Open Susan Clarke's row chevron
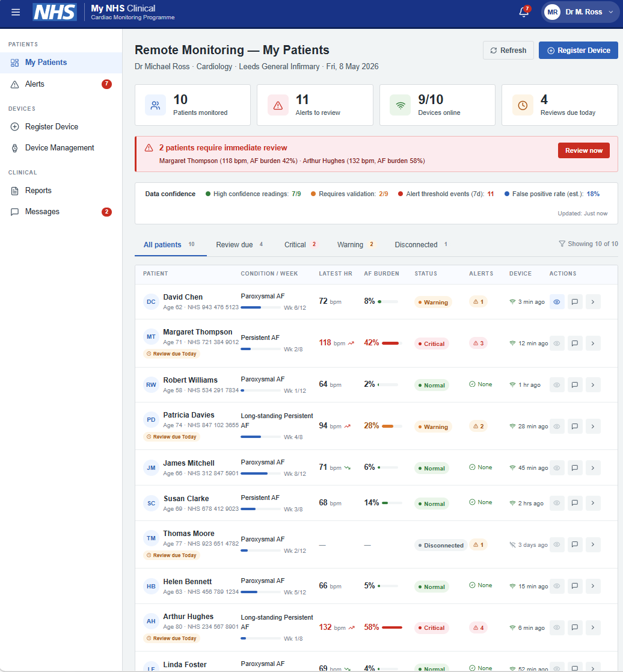This screenshot has width=623, height=672. 593,503
